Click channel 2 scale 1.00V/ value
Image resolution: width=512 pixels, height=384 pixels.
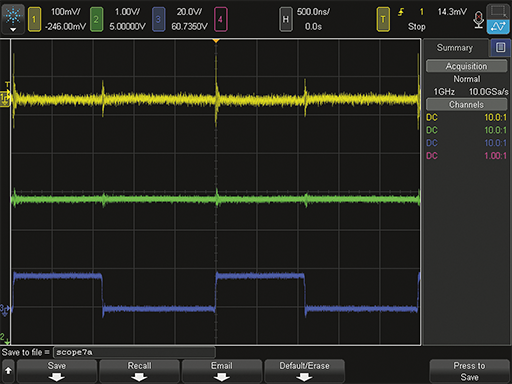(x=127, y=12)
